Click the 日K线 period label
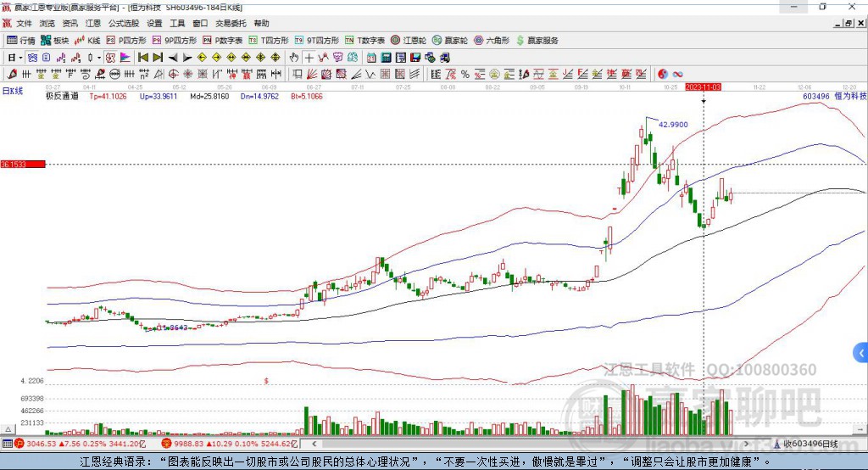The height and width of the screenshot is (470, 868). point(13,91)
